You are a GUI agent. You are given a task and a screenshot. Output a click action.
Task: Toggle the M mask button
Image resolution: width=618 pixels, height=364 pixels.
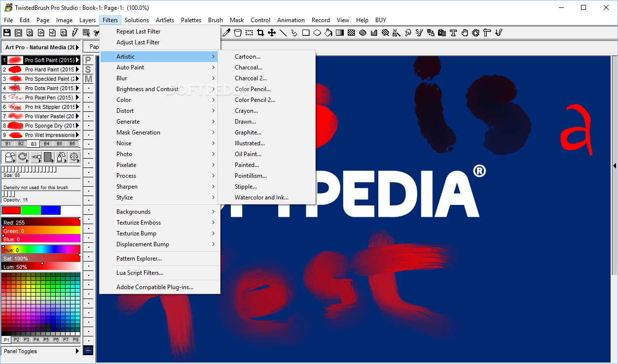(x=88, y=79)
